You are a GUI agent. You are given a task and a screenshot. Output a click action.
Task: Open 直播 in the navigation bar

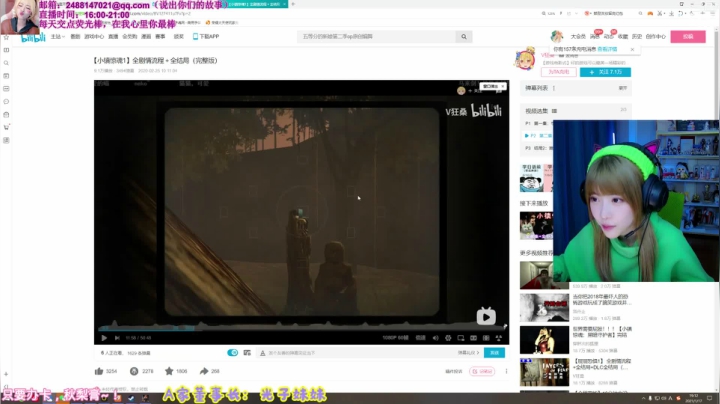[113, 36]
